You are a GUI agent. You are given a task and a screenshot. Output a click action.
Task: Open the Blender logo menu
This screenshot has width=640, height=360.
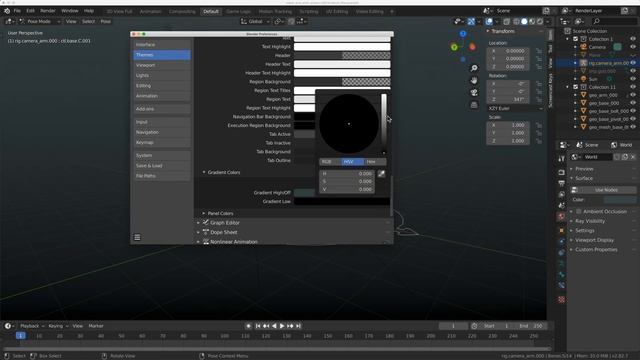click(7, 11)
